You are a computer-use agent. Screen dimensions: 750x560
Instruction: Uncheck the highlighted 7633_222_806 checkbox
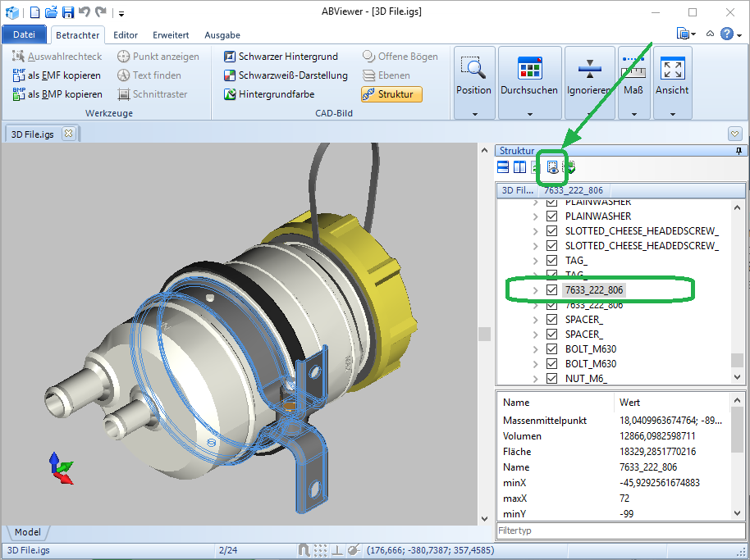tap(552, 290)
